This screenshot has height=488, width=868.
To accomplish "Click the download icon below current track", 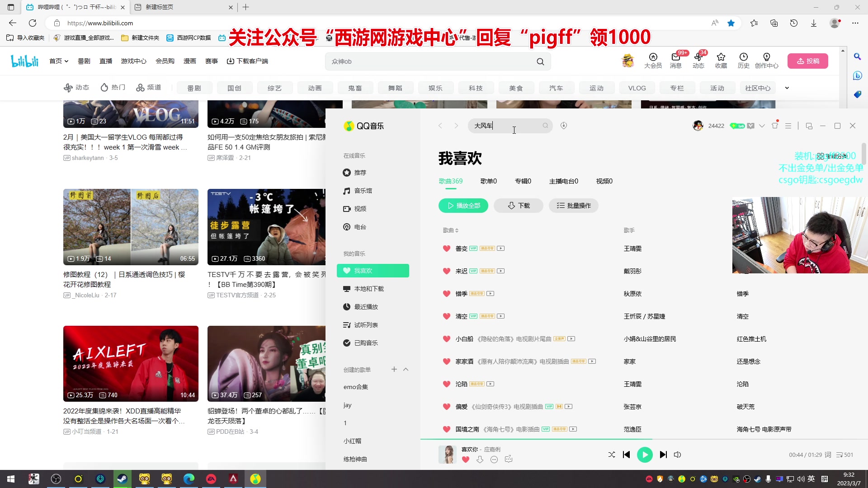I will [480, 460].
